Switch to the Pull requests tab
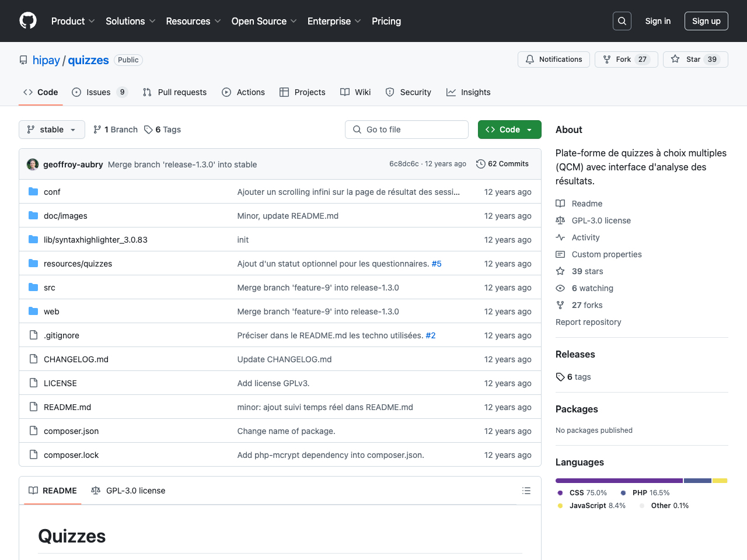This screenshot has height=560, width=747. 174,92
